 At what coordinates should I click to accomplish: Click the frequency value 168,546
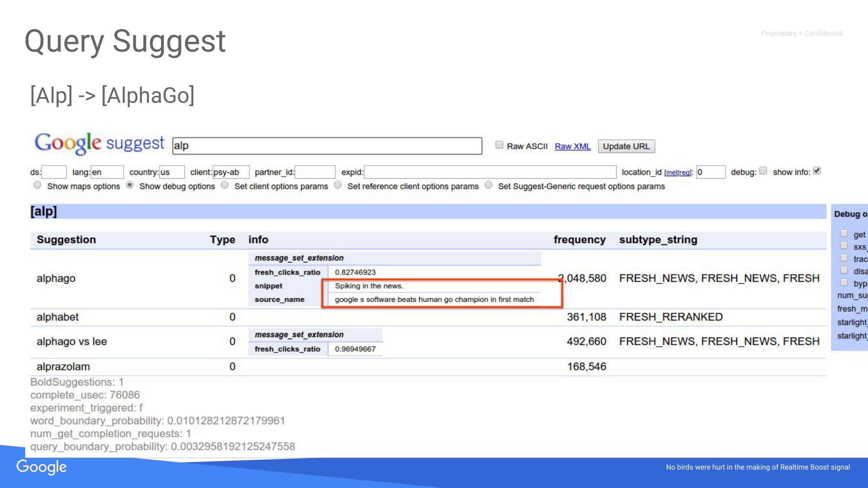point(586,367)
